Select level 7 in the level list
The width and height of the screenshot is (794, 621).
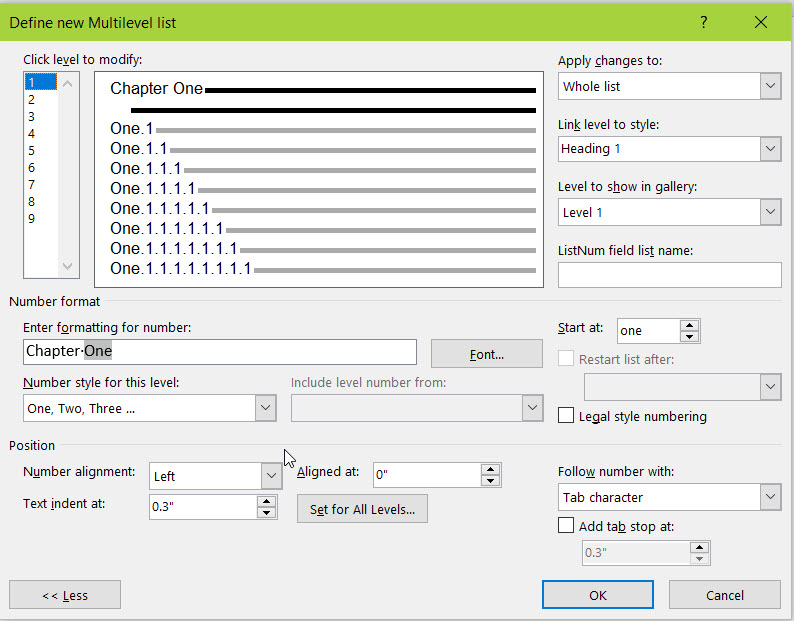pyautogui.click(x=41, y=184)
